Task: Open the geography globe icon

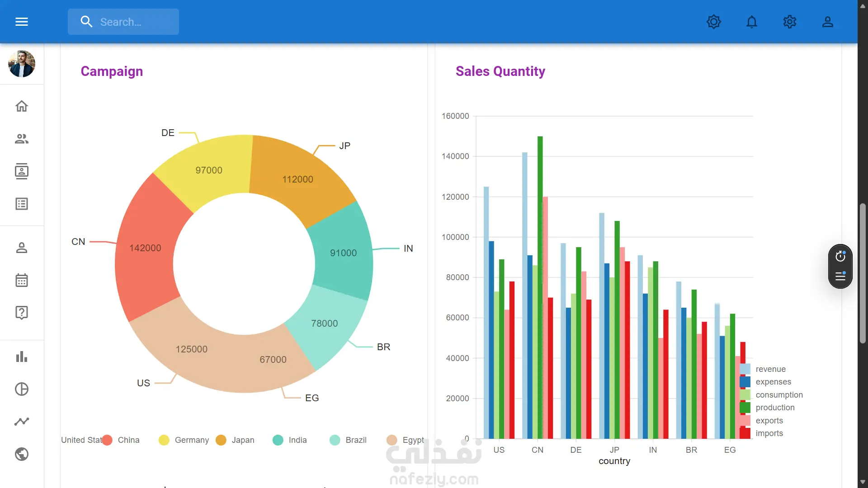Action: (22, 454)
